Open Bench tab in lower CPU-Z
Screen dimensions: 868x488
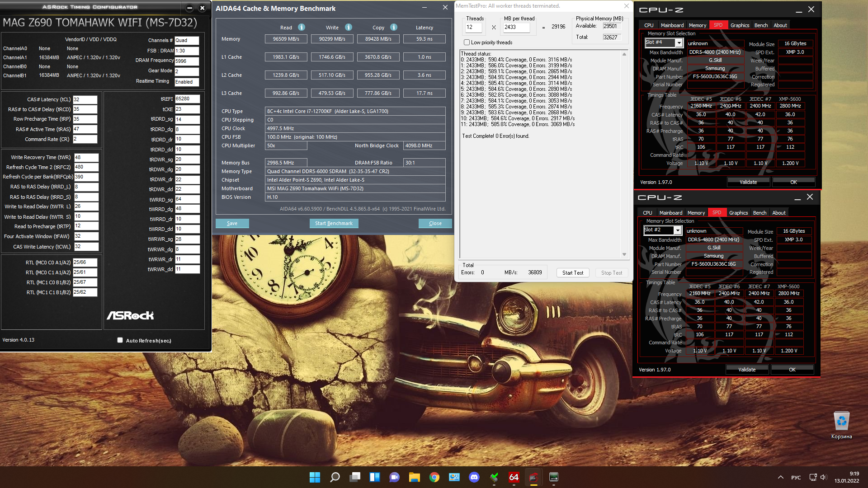pyautogui.click(x=759, y=213)
